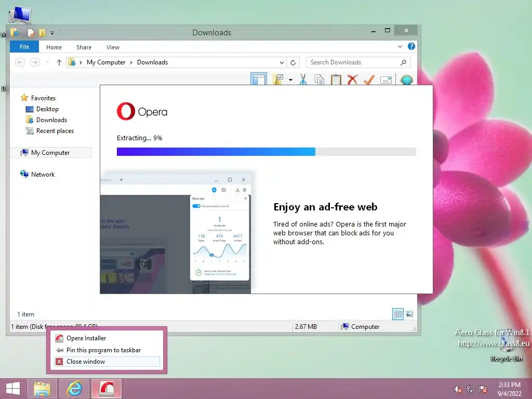The height and width of the screenshot is (399, 532).
Task: Click the folder options icon in toolbar
Action: click(278, 79)
